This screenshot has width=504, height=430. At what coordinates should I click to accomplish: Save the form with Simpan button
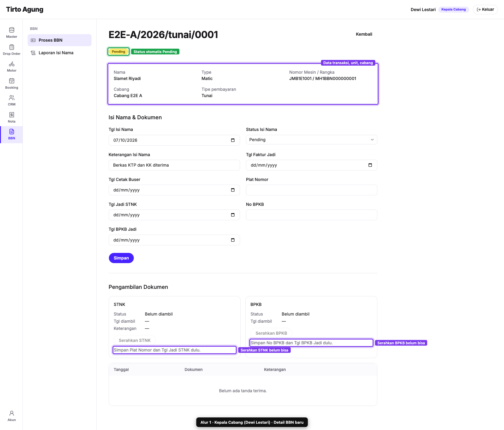pyautogui.click(x=121, y=258)
